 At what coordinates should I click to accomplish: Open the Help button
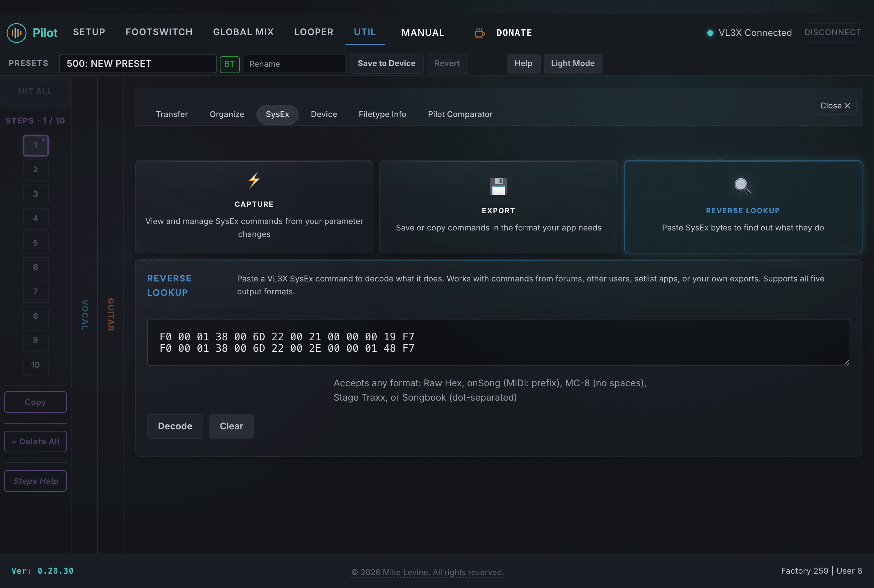click(x=524, y=64)
